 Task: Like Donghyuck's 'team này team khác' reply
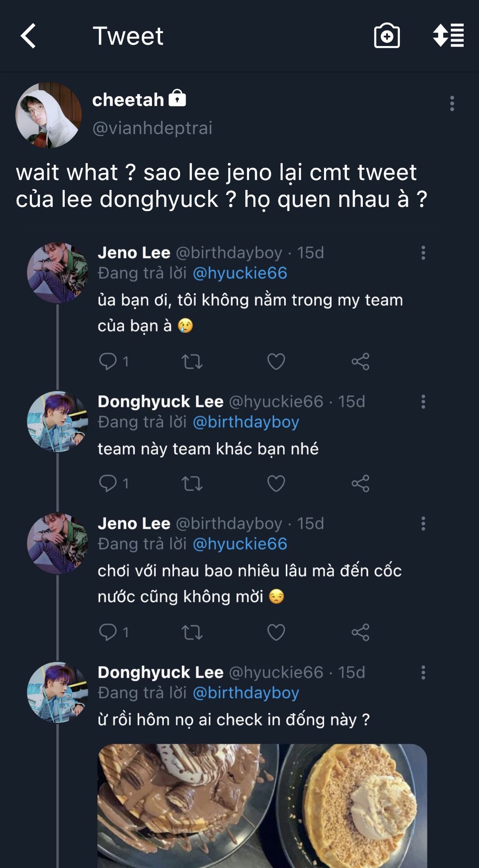276,484
